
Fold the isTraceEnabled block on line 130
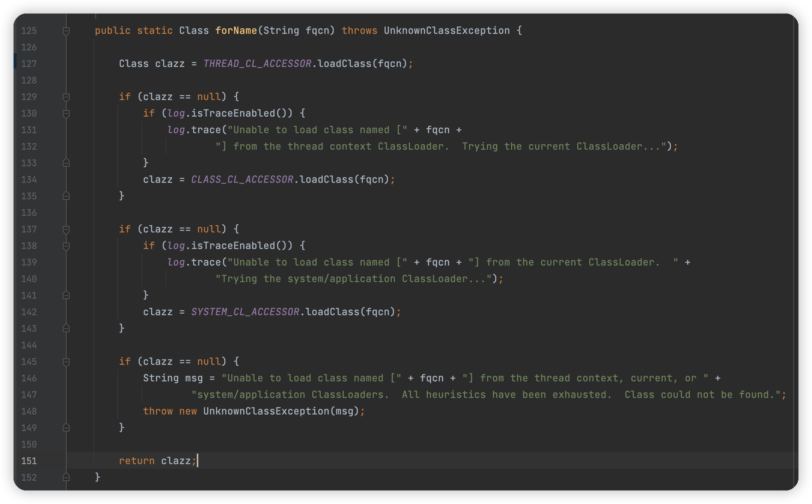pos(66,114)
